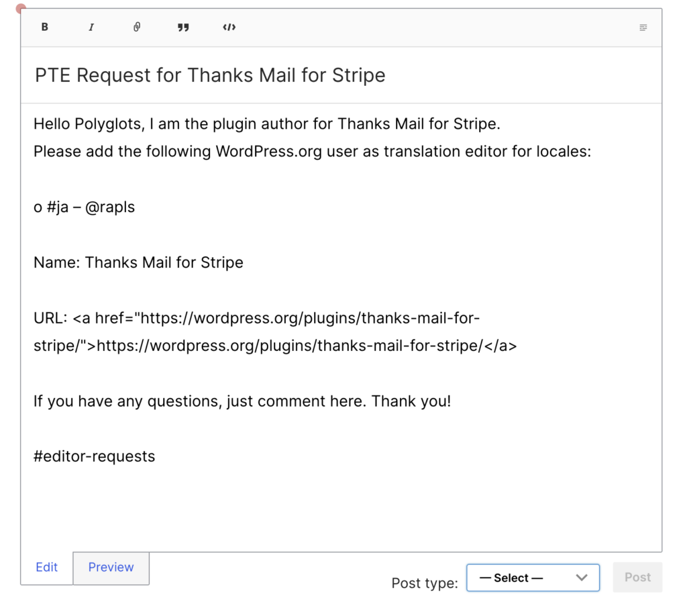Click the '#ja – @rapls' line in the body

(x=85, y=207)
